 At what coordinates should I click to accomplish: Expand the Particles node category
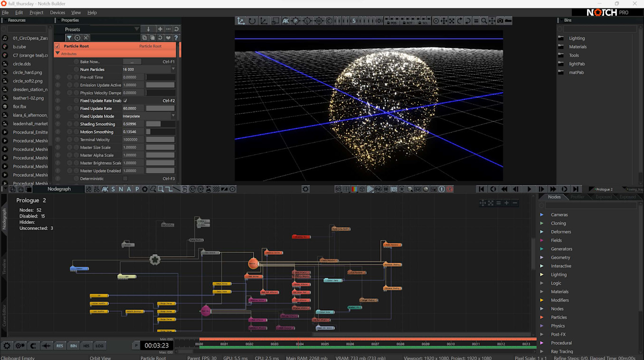[542, 317]
